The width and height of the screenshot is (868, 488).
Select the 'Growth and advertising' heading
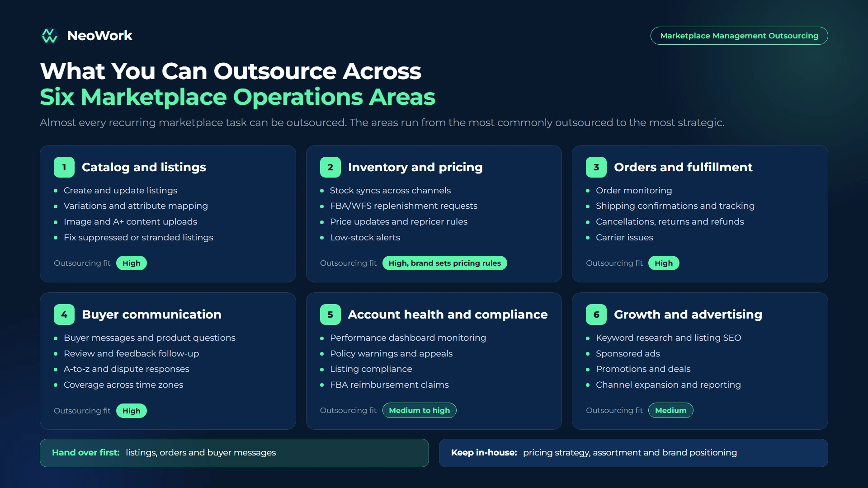click(688, 314)
